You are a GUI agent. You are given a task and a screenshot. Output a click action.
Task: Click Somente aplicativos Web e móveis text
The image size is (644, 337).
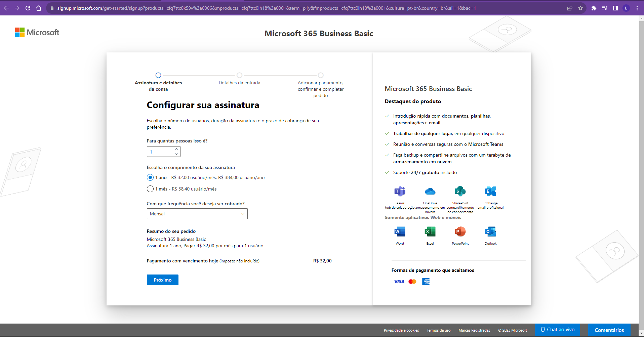click(423, 217)
